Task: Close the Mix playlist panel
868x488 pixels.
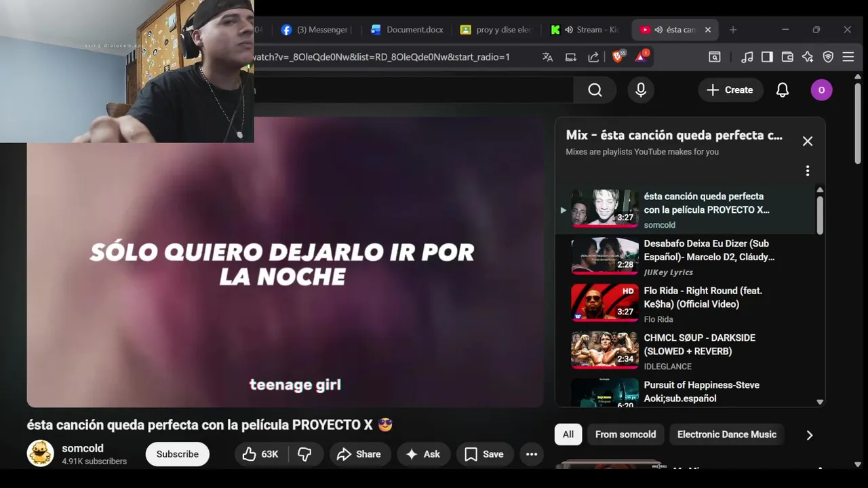Action: (807, 141)
